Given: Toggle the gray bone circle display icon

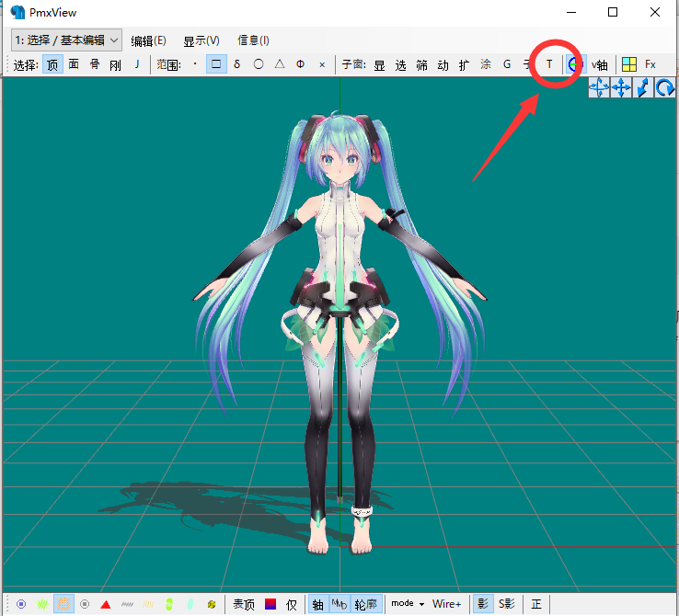Looking at the screenshot, I should (85, 604).
